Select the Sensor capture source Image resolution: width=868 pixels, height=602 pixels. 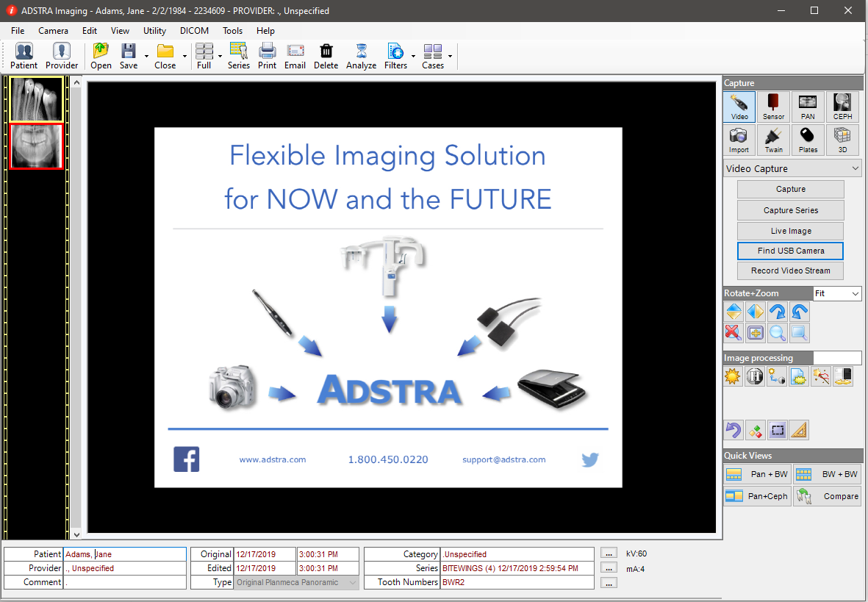773,107
